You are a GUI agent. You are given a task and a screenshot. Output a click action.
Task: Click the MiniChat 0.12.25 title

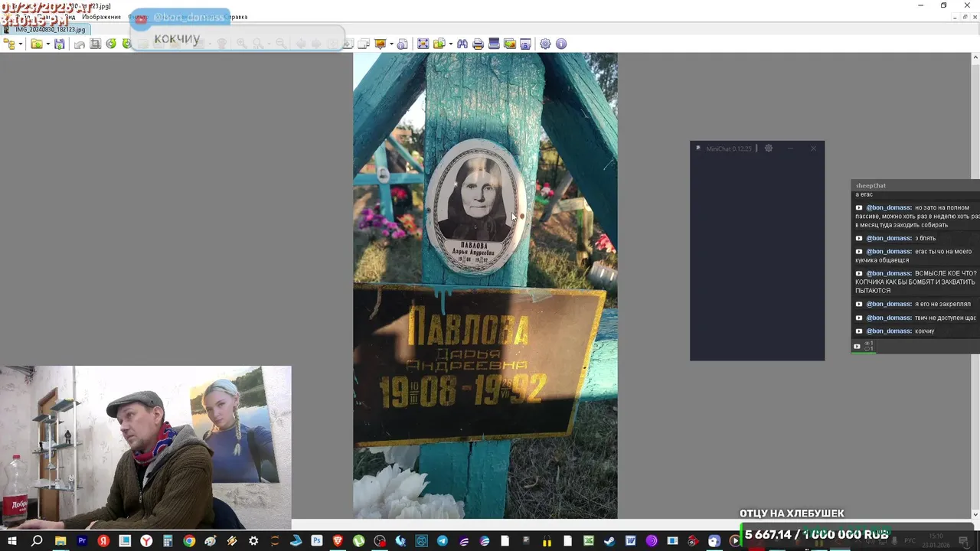(729, 148)
